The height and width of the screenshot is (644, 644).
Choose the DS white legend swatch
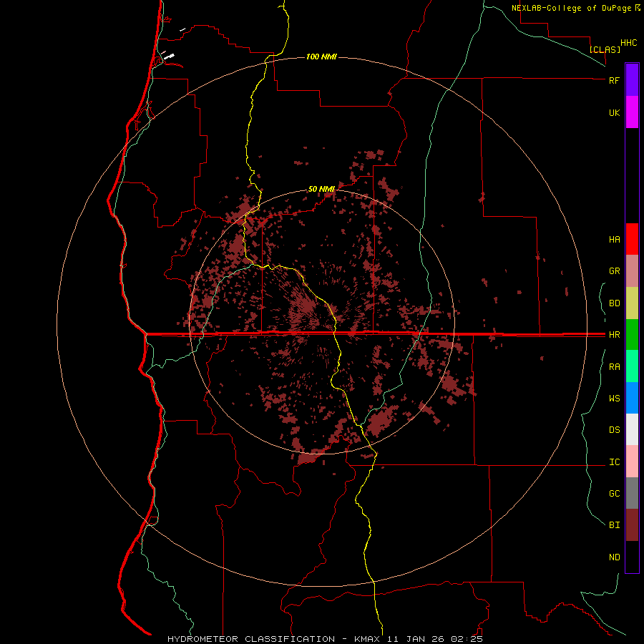[x=632, y=429]
